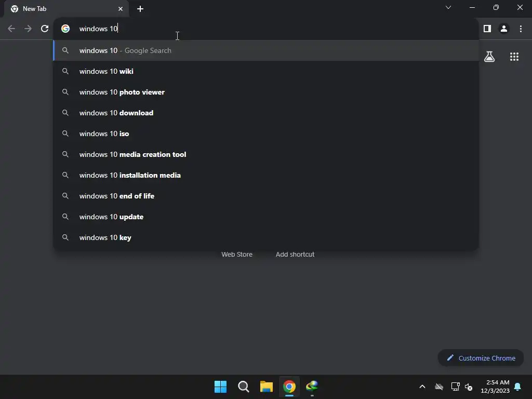Restore down the Chrome window
532x399 pixels.
click(496, 7)
